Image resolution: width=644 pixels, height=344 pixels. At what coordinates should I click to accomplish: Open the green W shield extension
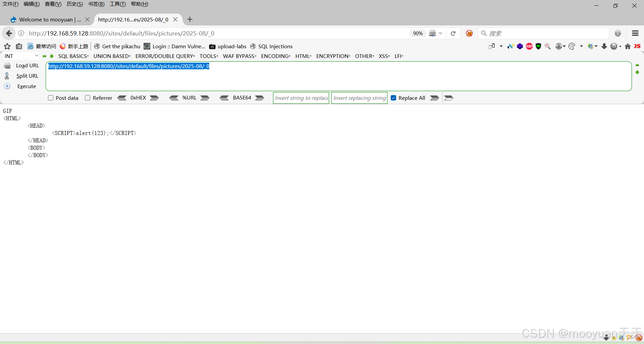(x=538, y=46)
